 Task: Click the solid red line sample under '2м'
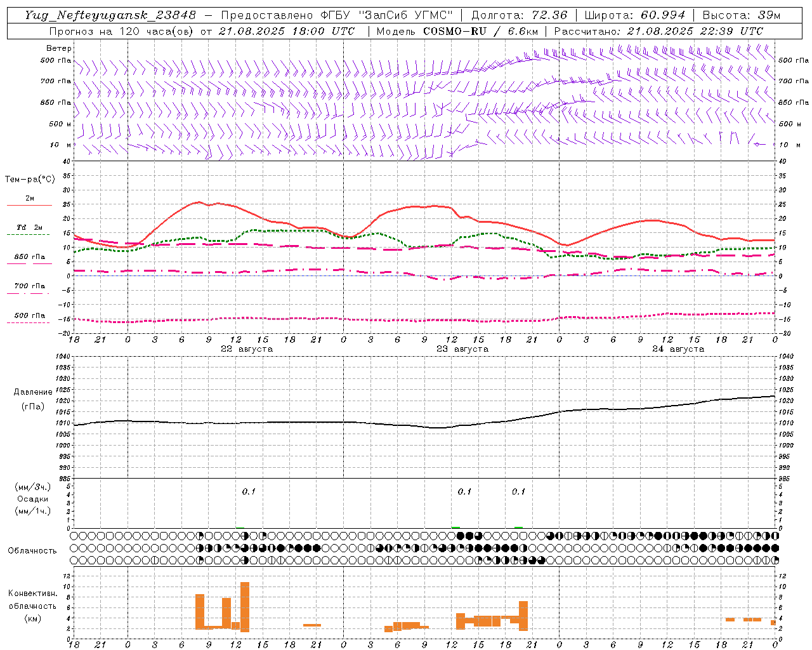tap(29, 206)
